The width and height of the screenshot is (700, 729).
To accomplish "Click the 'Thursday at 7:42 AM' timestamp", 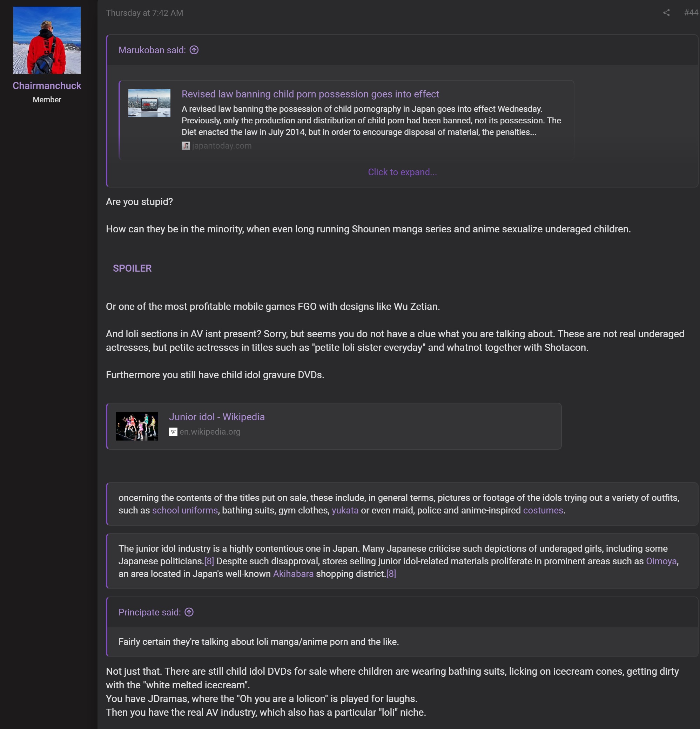I will pyautogui.click(x=144, y=13).
